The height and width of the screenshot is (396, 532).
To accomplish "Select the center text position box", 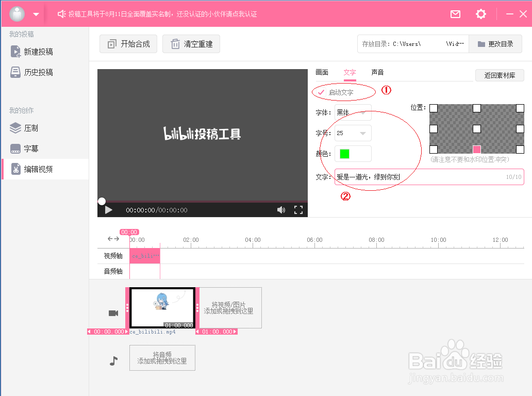I will coord(477,129).
